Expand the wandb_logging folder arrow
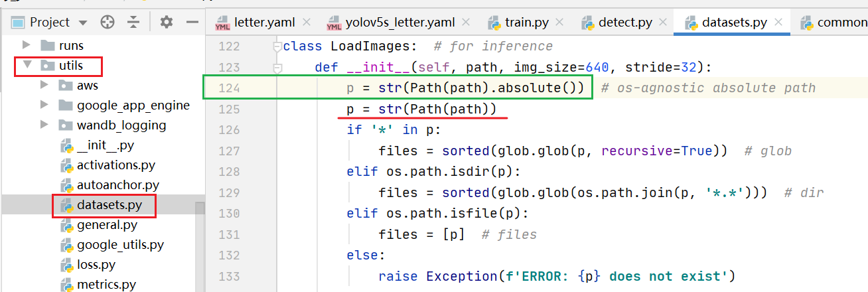The image size is (868, 292). pyautogui.click(x=44, y=125)
